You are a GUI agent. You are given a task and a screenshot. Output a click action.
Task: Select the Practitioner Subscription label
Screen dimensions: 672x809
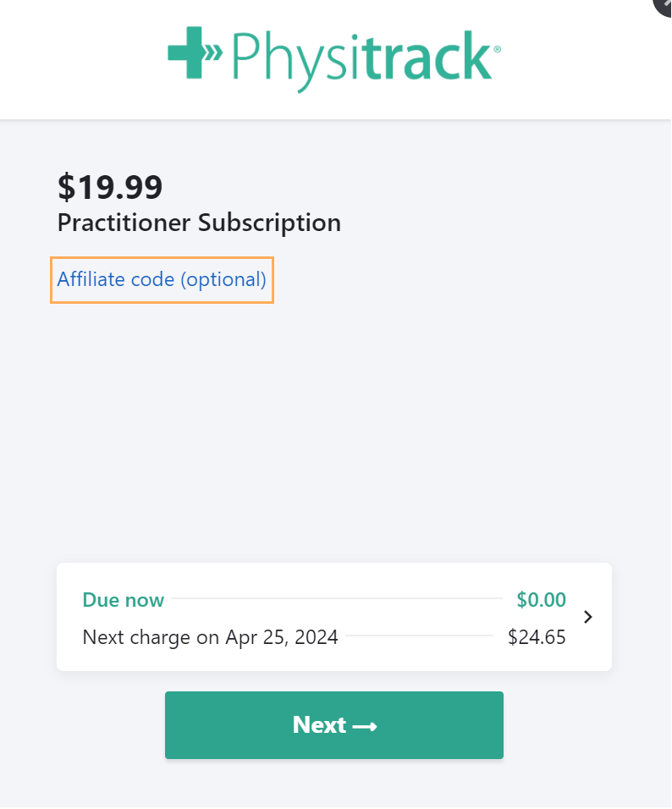199,223
